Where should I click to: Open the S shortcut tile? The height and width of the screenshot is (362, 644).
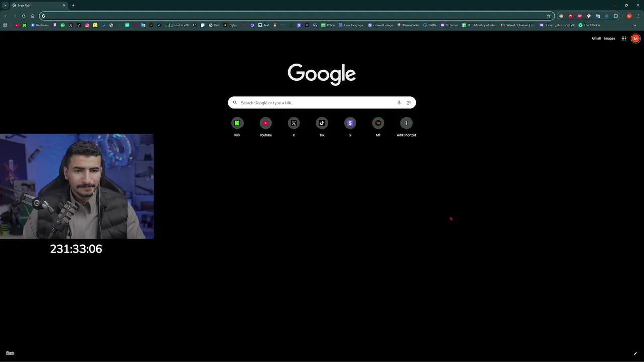(350, 127)
